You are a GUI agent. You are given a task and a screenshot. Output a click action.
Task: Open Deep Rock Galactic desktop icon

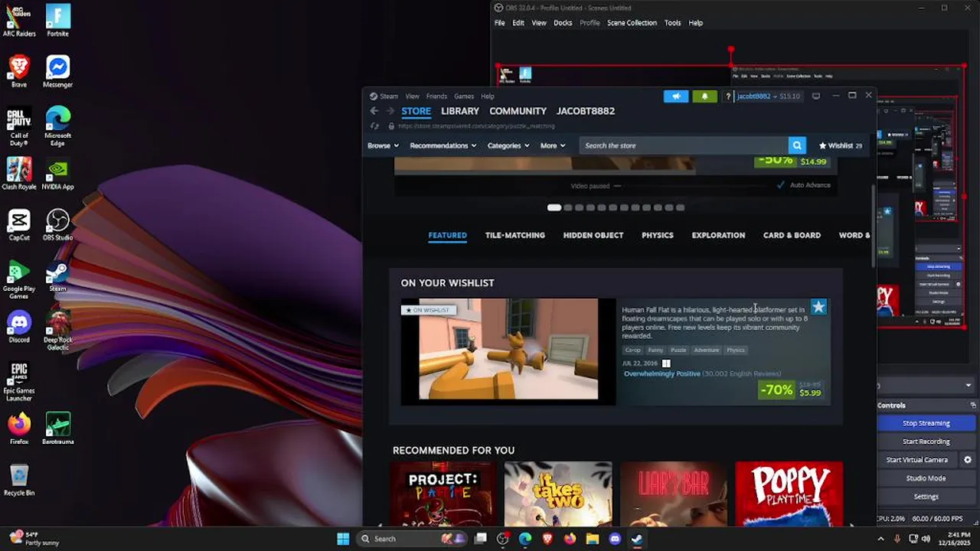[58, 331]
